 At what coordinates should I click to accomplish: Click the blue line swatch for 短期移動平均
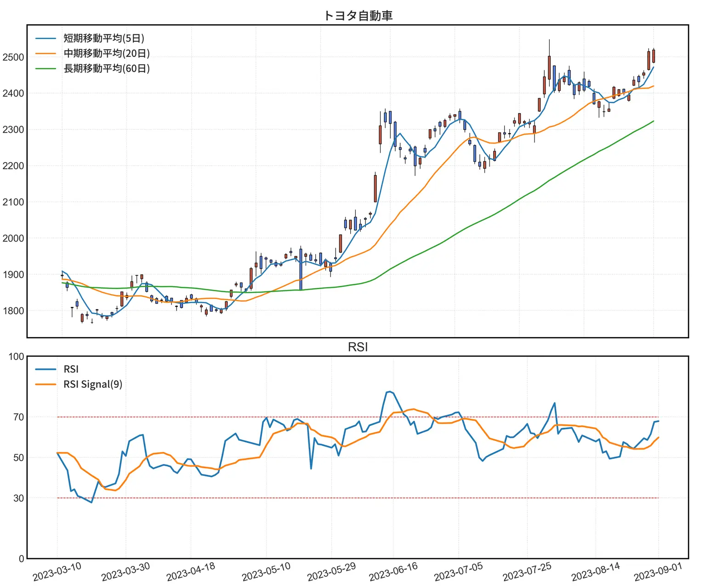pyautogui.click(x=46, y=39)
